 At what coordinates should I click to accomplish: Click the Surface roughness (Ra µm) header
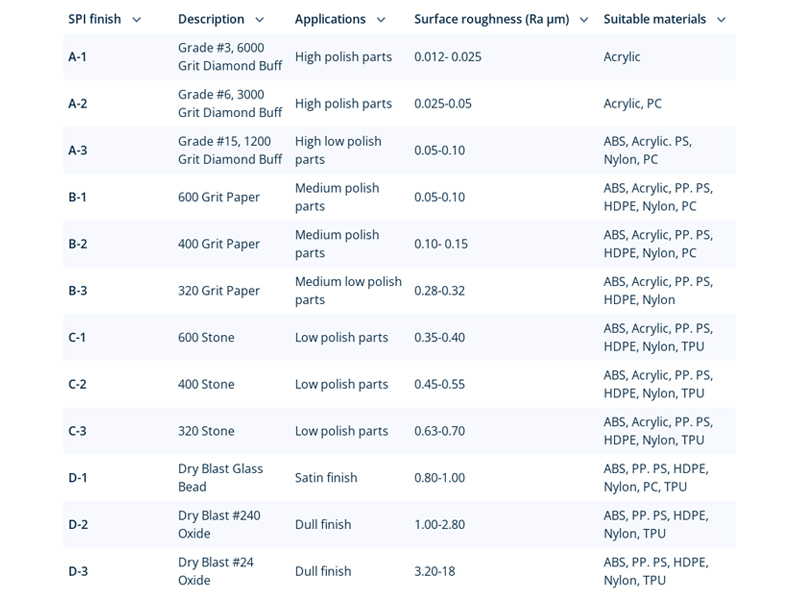[492, 19]
